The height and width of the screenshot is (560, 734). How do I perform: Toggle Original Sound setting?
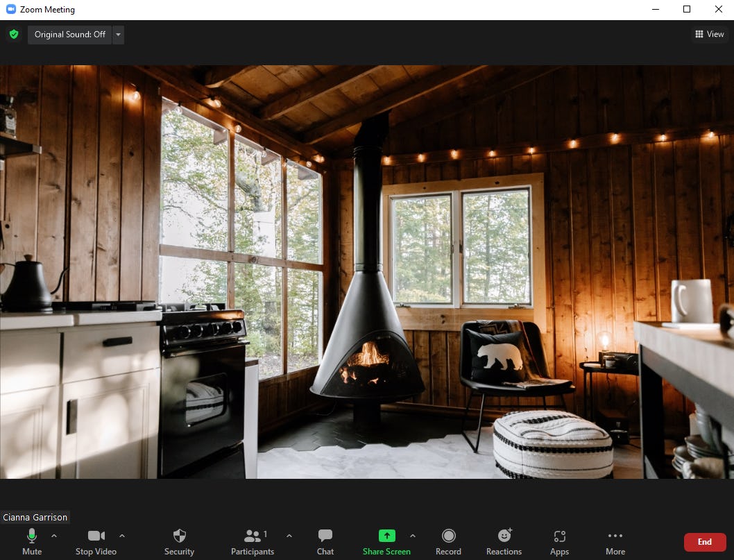pos(69,34)
